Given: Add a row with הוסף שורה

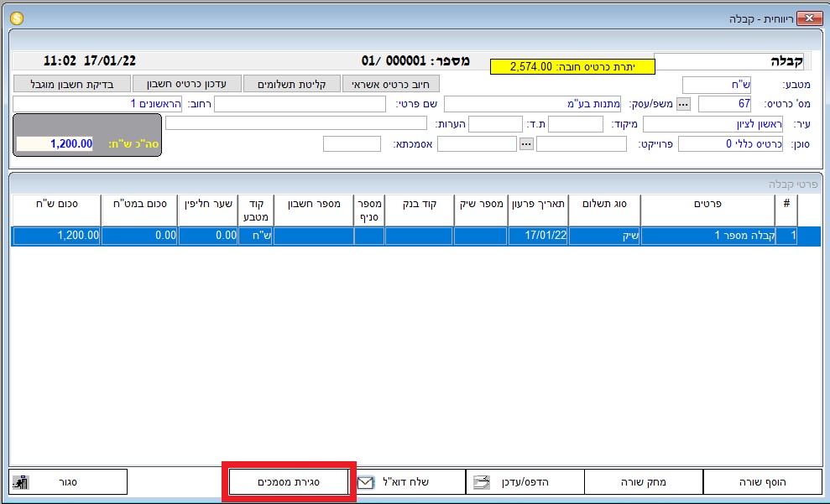Looking at the screenshot, I should tap(762, 482).
